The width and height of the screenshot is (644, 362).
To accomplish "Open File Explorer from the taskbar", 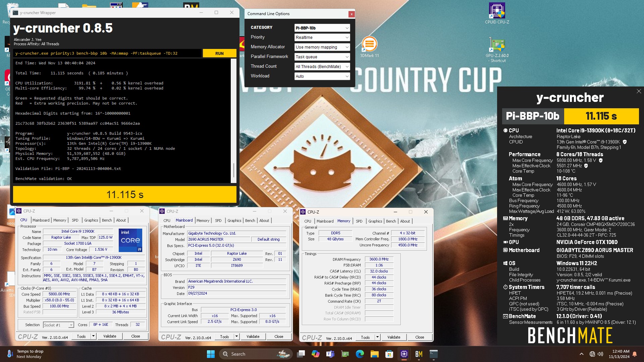I will 375,354.
